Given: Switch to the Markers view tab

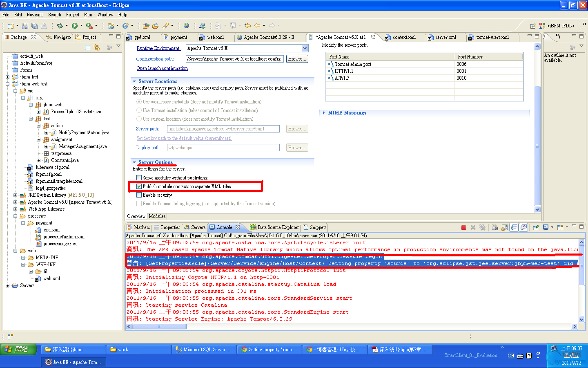Looking at the screenshot, I should pyautogui.click(x=138, y=227).
